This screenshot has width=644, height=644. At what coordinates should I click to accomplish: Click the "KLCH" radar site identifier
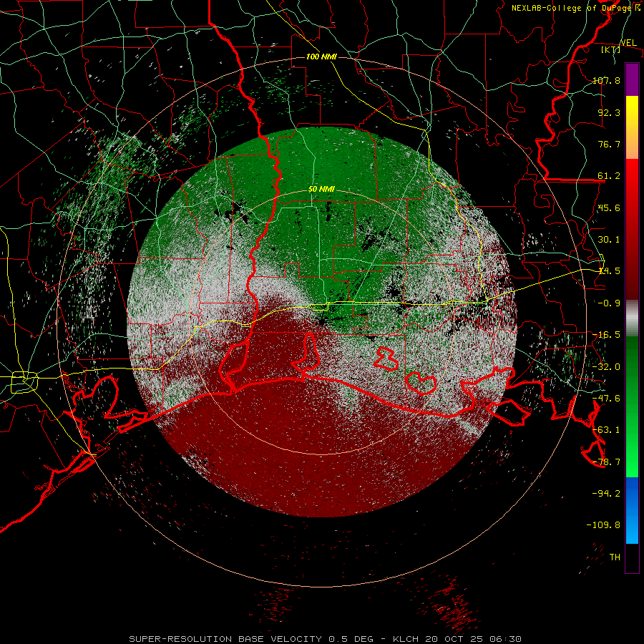pyautogui.click(x=406, y=639)
